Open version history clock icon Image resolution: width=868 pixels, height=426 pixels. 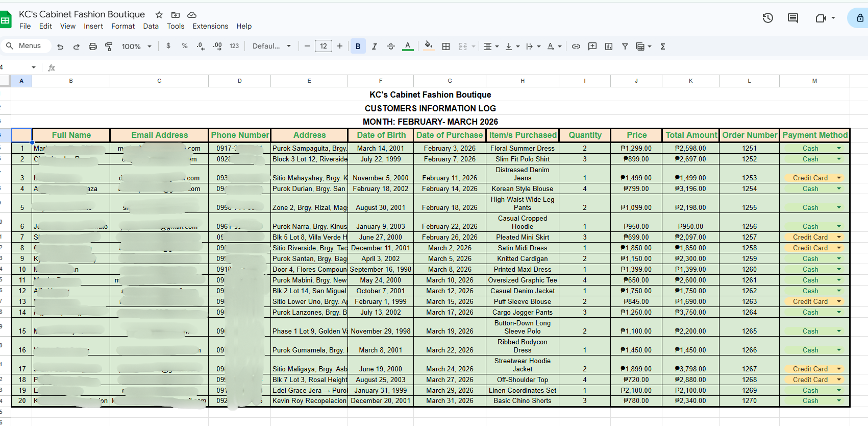pyautogui.click(x=768, y=18)
